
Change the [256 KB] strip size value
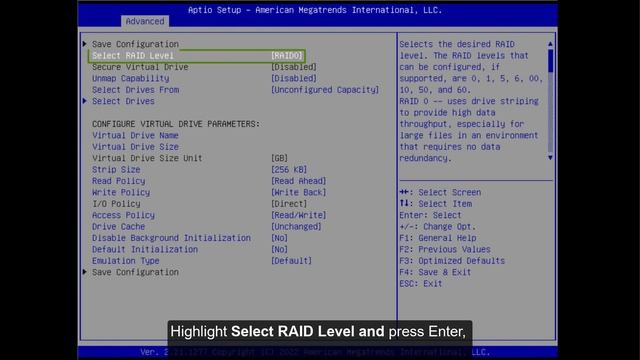pos(289,170)
